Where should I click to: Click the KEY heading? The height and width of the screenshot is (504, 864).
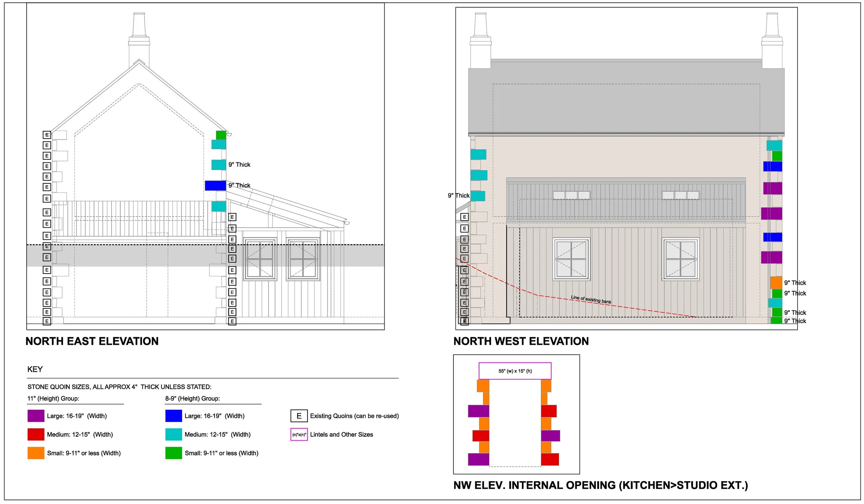click(35, 369)
